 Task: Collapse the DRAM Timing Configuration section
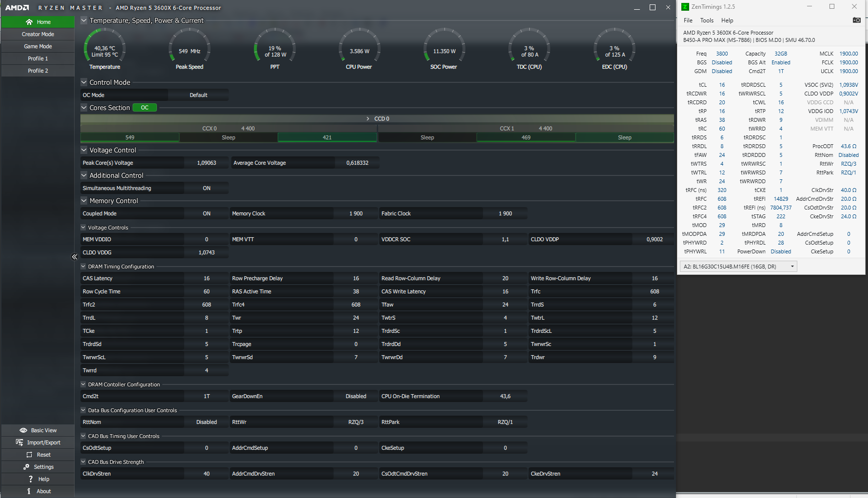tap(83, 267)
